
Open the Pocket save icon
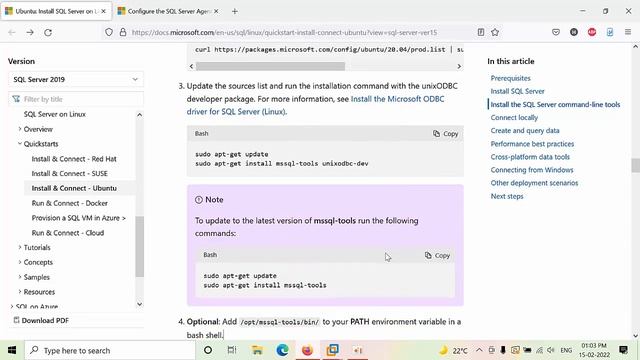coord(556,32)
